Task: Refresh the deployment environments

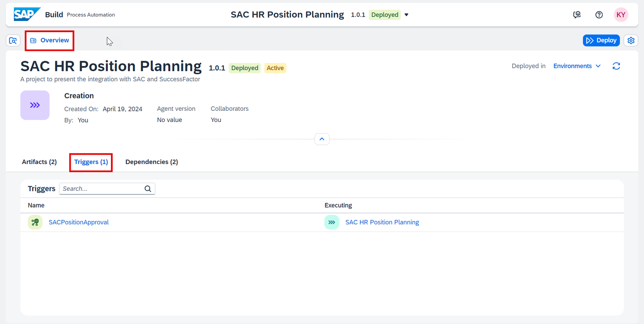Action: (616, 66)
